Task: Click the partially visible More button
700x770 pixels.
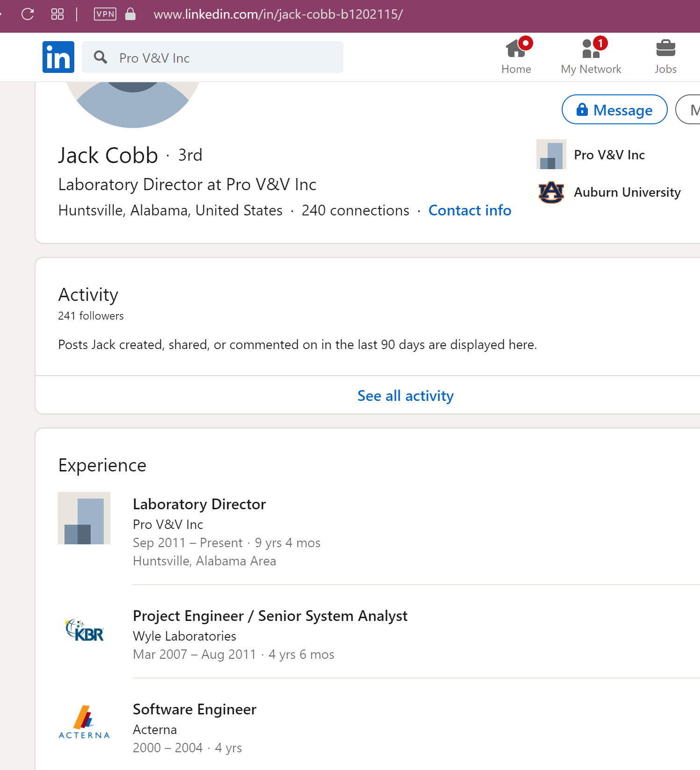Action: tap(688, 109)
